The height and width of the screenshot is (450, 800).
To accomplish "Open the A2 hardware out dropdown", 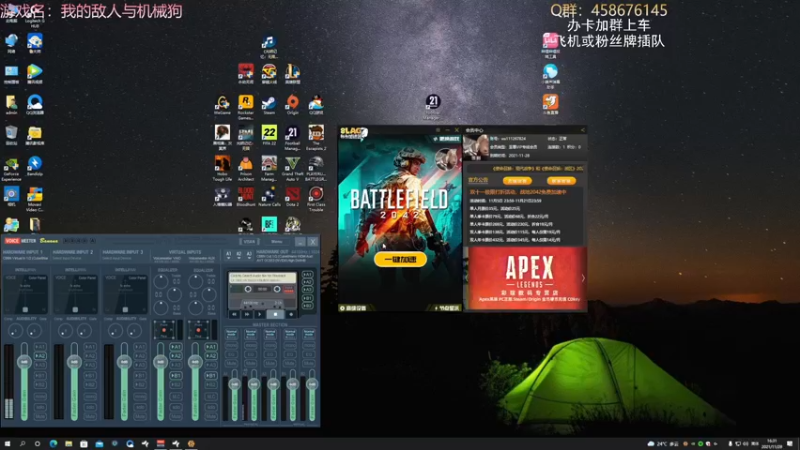I will coord(239,255).
